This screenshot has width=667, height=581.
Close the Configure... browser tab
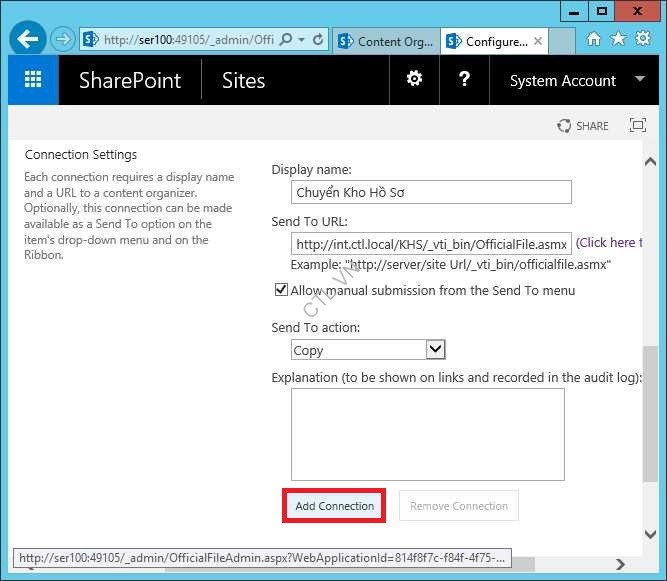[x=539, y=41]
